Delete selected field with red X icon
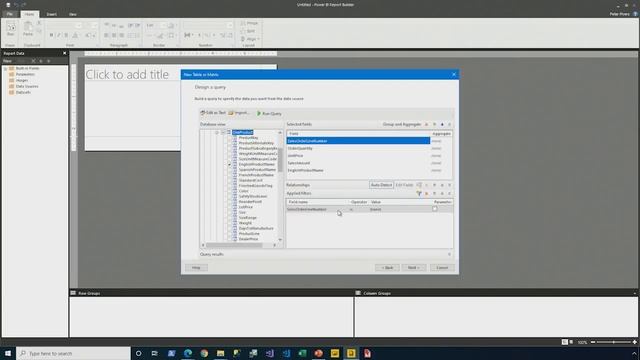 (x=427, y=124)
